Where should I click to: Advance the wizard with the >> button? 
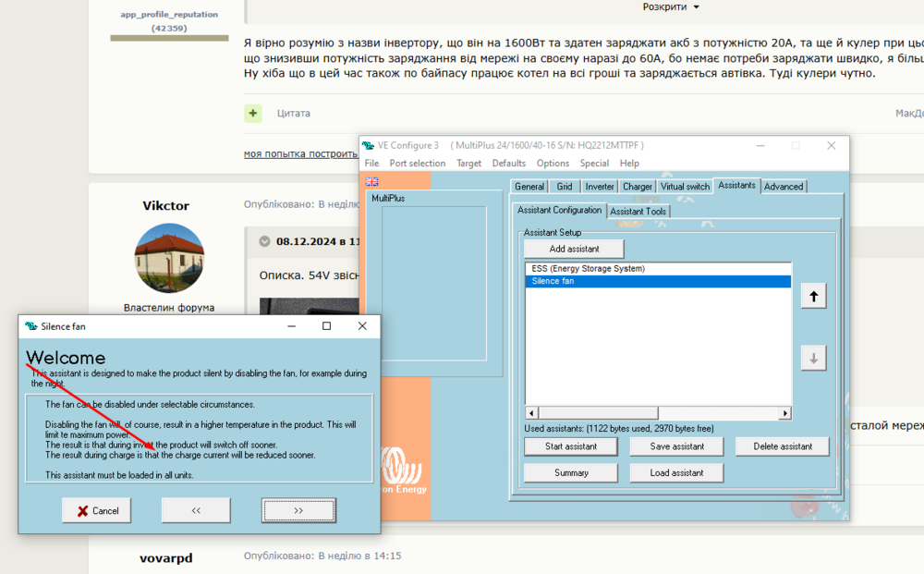(x=298, y=510)
